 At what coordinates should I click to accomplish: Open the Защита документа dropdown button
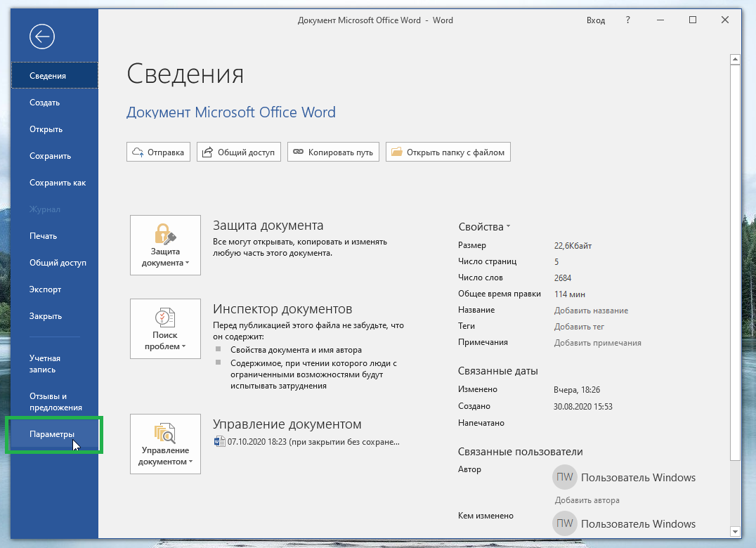(x=165, y=245)
